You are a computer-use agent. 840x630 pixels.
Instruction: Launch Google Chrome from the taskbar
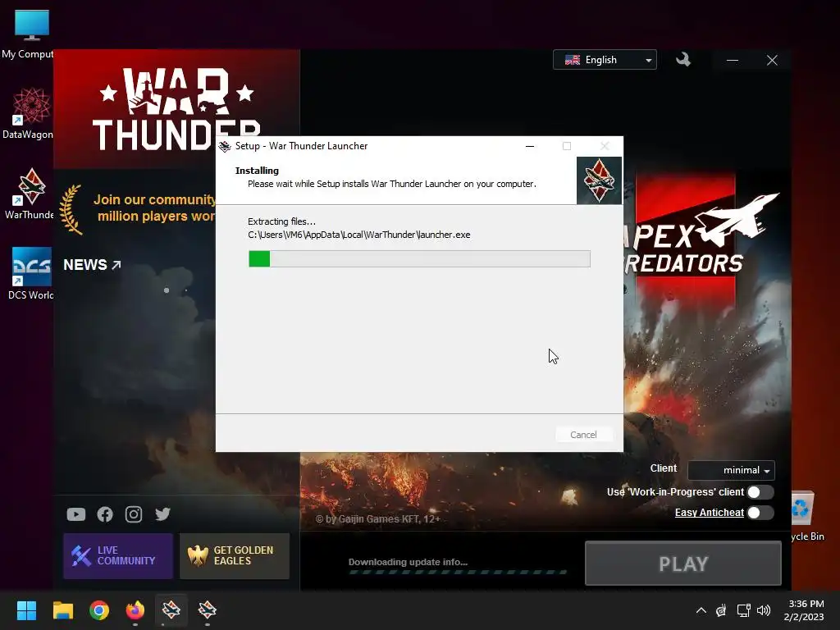coord(99,610)
